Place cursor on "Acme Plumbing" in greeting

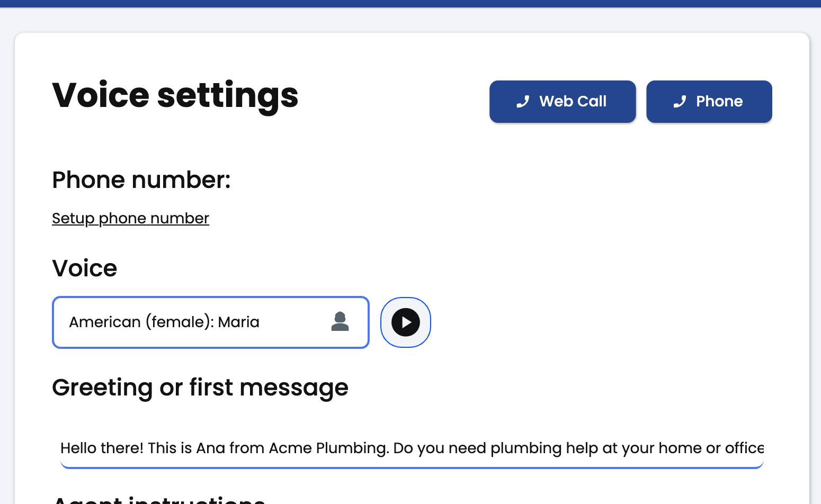click(329, 448)
